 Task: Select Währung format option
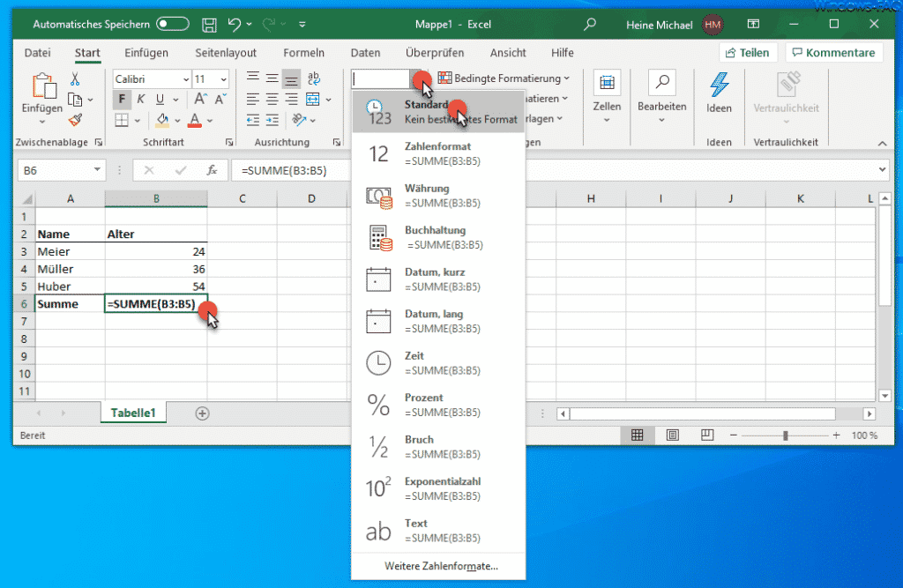coord(438,196)
